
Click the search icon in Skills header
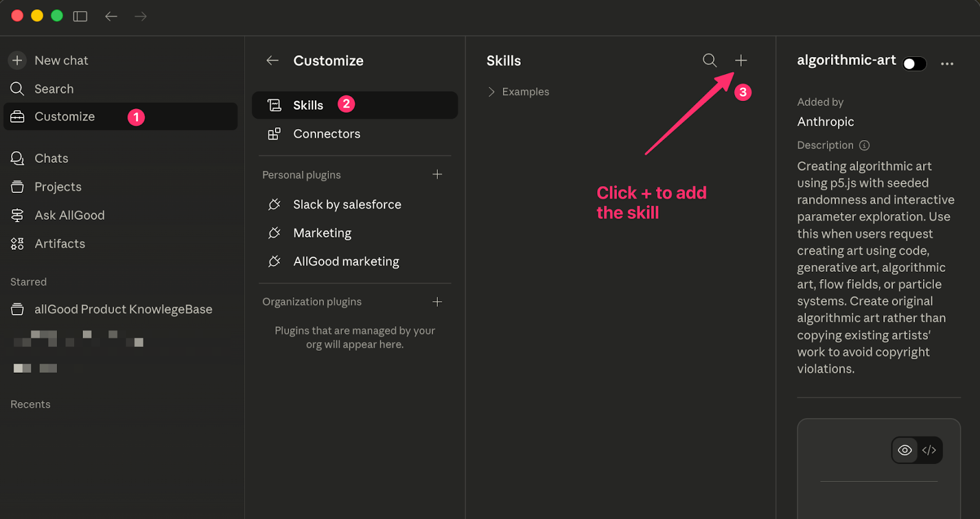coord(709,61)
